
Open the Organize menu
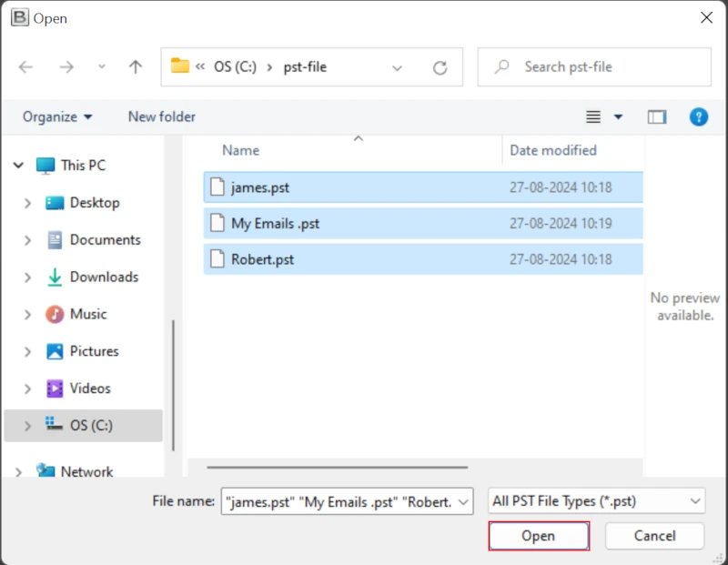[57, 116]
